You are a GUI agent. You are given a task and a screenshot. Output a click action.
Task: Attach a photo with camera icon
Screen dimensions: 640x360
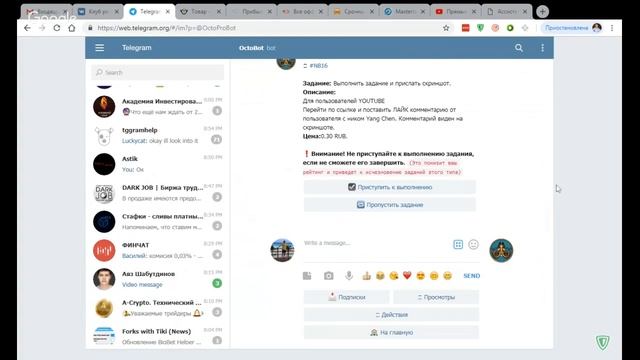tap(329, 276)
